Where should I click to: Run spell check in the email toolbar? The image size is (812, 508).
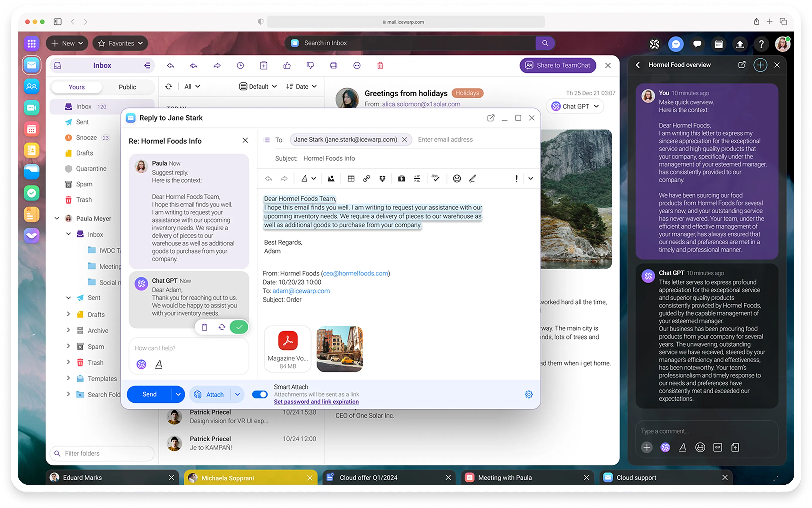pyautogui.click(x=435, y=178)
